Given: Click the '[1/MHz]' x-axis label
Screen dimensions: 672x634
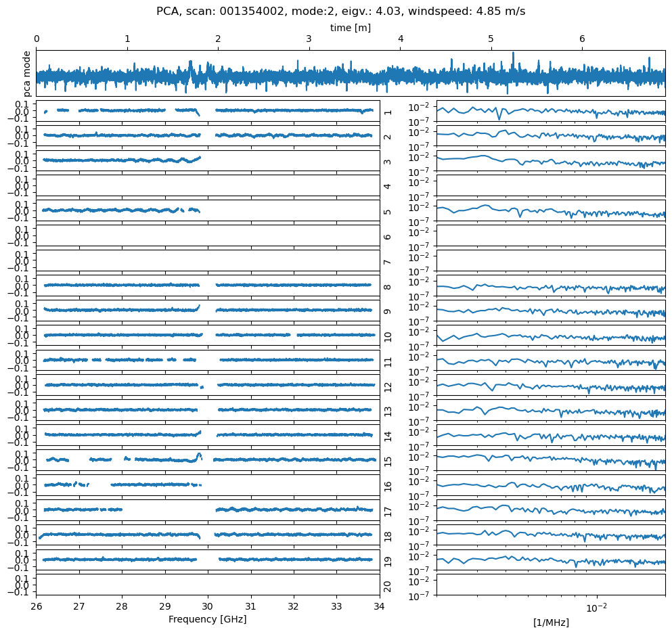Looking at the screenshot, I should pyautogui.click(x=550, y=622).
